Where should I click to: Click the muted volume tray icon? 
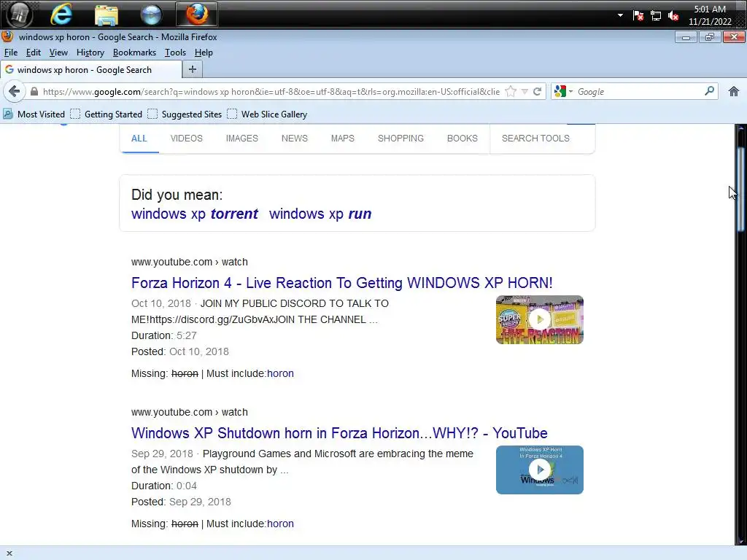(x=673, y=16)
